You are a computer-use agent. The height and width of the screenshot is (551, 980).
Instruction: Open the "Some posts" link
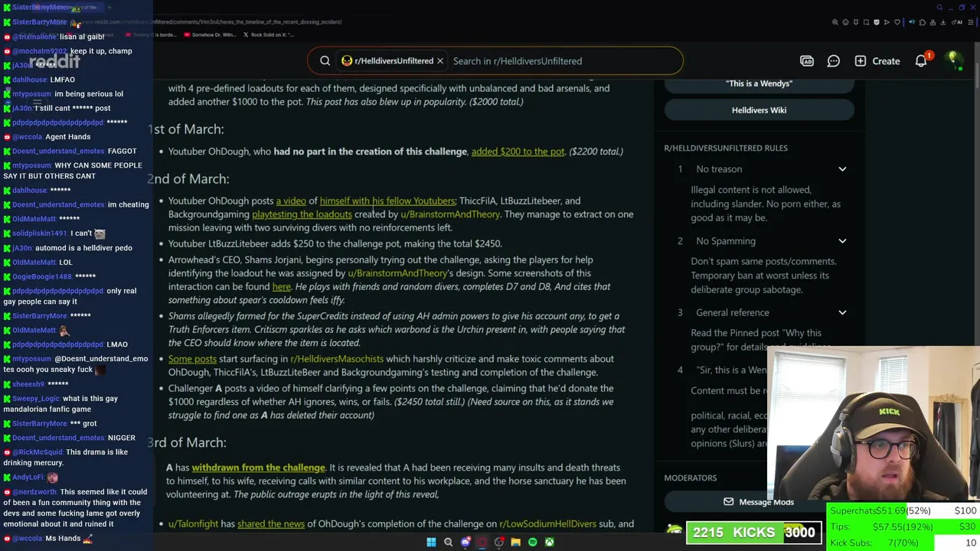tap(192, 359)
